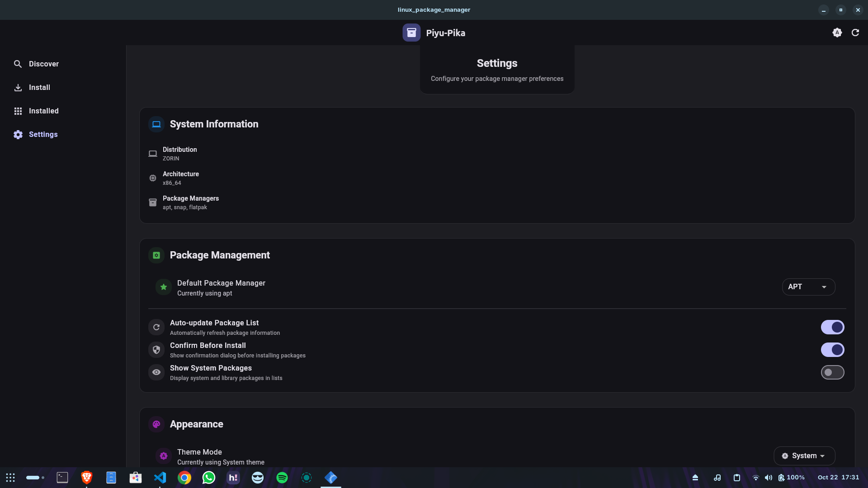The width and height of the screenshot is (868, 488).
Task: Click the theme brightness icon in header
Action: click(x=837, y=33)
